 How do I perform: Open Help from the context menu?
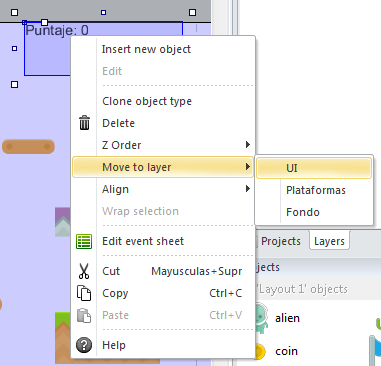(163, 345)
